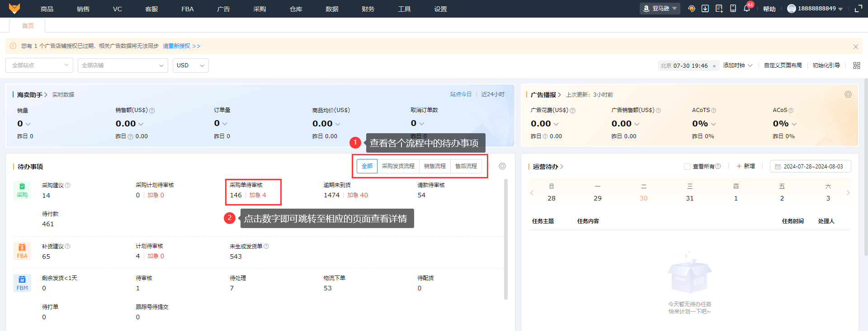
Task: Select the 采购发货流程 filter toggle
Action: point(398,166)
